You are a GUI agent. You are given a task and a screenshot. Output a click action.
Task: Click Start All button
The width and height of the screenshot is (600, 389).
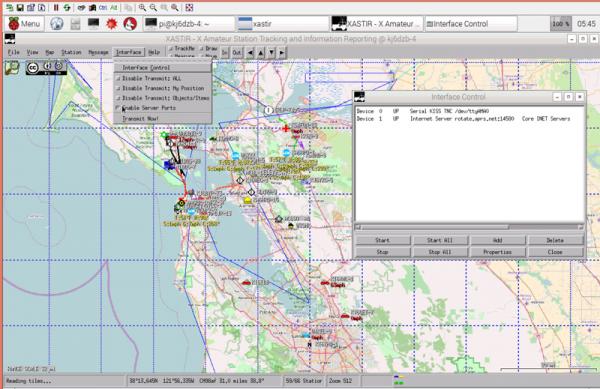pos(440,240)
